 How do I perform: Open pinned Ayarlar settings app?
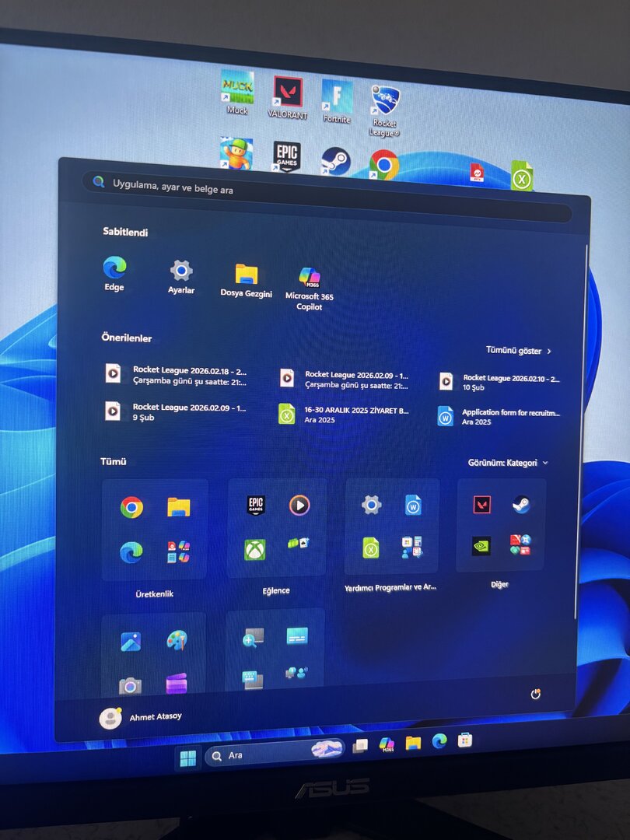point(181,276)
